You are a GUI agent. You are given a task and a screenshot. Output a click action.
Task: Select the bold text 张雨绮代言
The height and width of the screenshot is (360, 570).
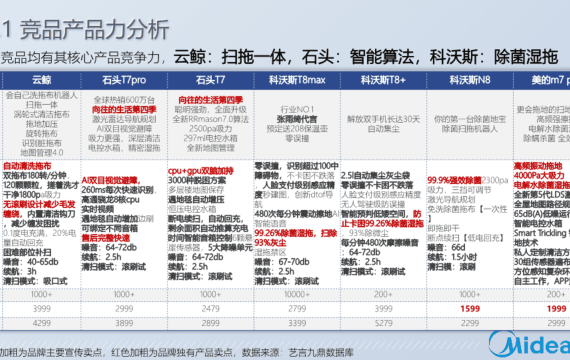[x=297, y=119]
